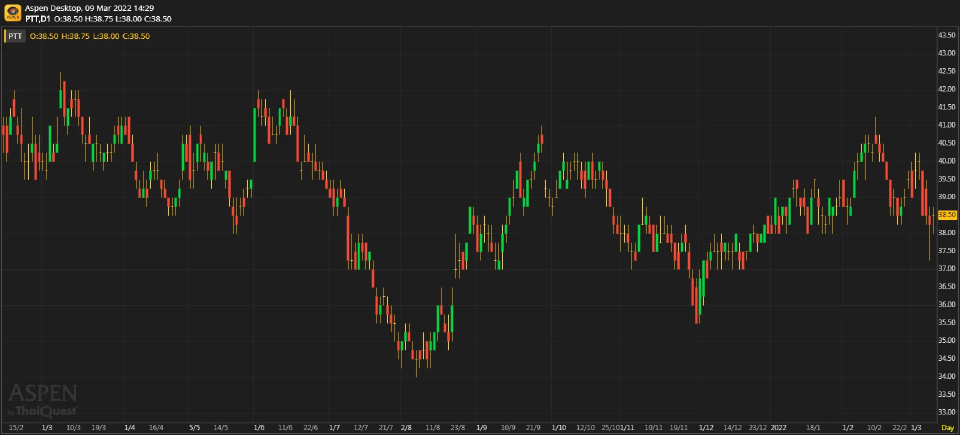
Task: Click the 36.00 price axis label
Action: [947, 304]
